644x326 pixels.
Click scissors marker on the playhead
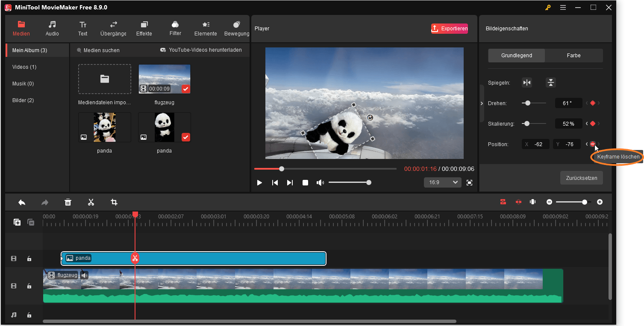point(135,258)
